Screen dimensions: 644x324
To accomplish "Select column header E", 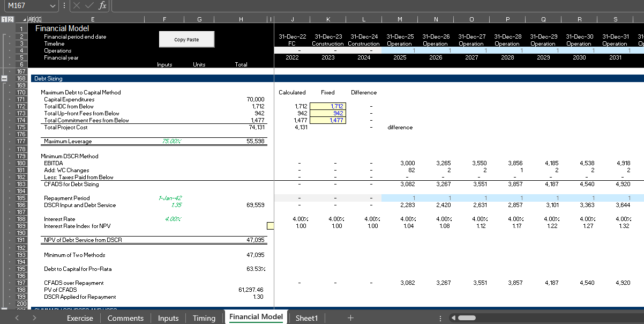I will (93, 19).
